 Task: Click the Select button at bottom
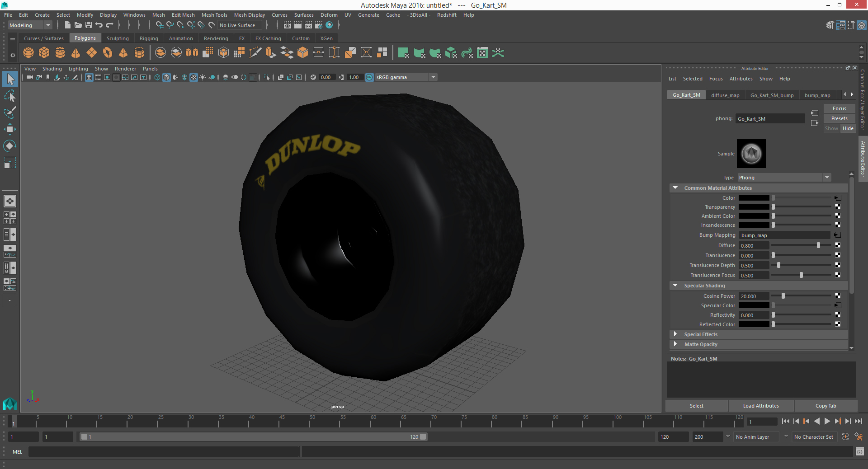pos(696,406)
